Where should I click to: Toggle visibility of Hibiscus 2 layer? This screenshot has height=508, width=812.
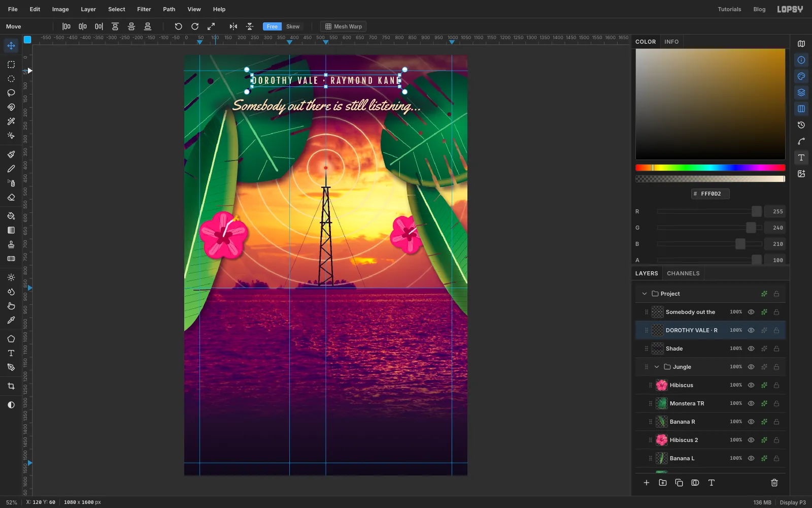(x=751, y=440)
